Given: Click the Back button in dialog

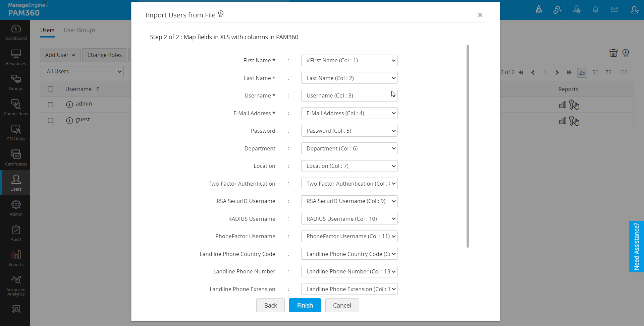Looking at the screenshot, I should 270,305.
